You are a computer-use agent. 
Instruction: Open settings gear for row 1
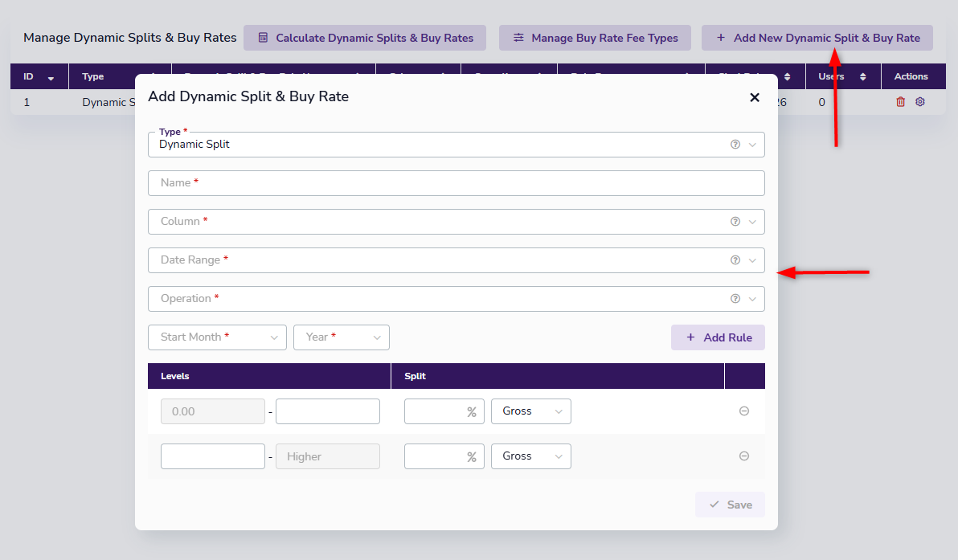(x=920, y=102)
